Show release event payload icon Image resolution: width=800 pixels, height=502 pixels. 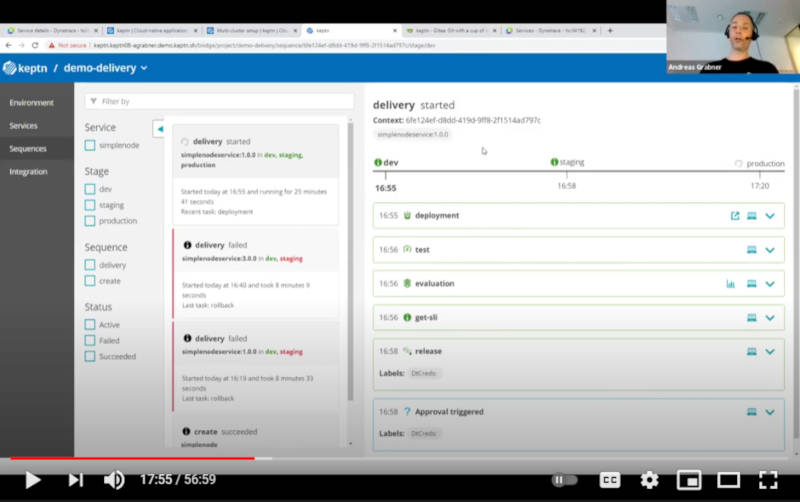[752, 352]
